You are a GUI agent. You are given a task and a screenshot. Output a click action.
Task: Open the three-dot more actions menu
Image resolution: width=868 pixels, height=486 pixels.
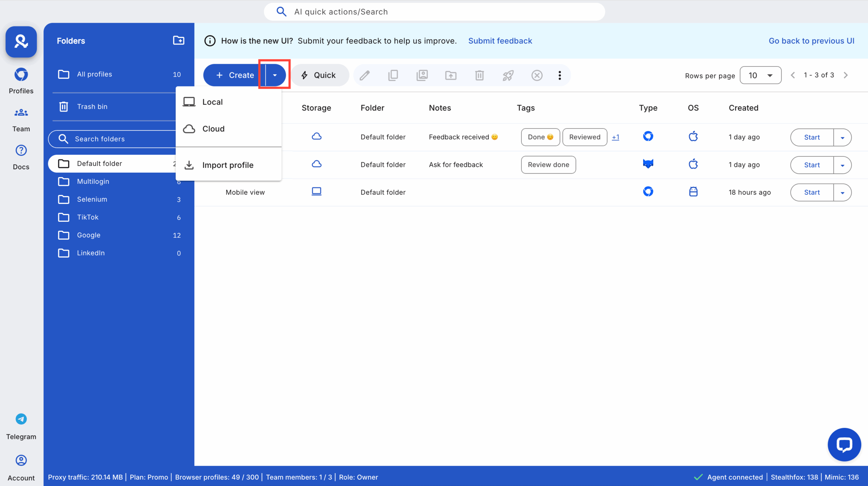coord(559,75)
